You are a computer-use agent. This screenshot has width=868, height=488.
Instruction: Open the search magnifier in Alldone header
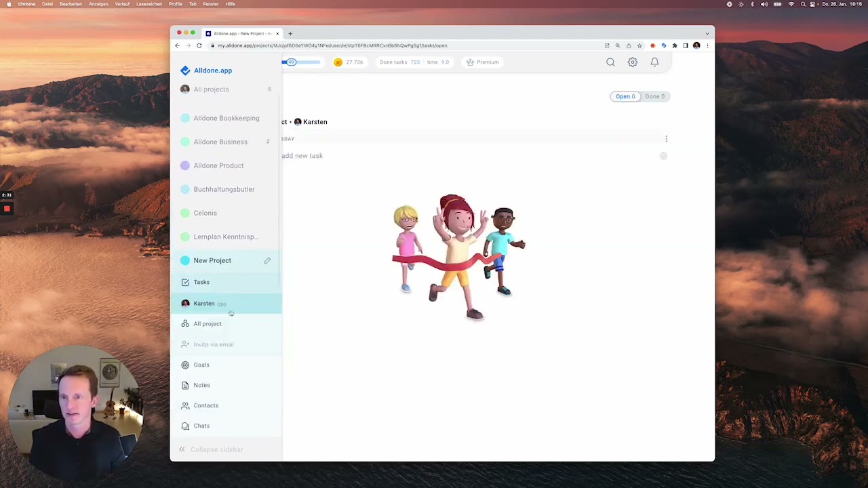pyautogui.click(x=610, y=62)
